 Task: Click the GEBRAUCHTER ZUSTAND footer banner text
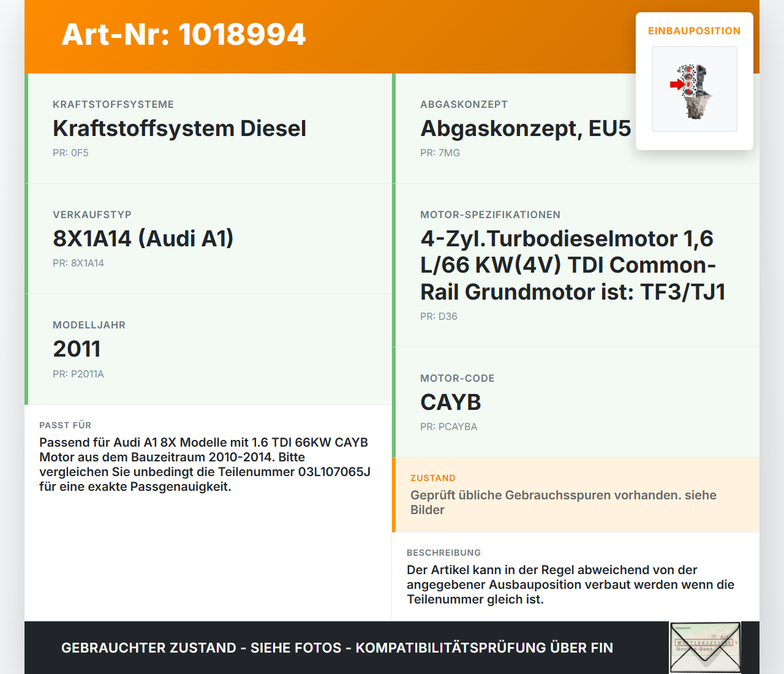(337, 648)
